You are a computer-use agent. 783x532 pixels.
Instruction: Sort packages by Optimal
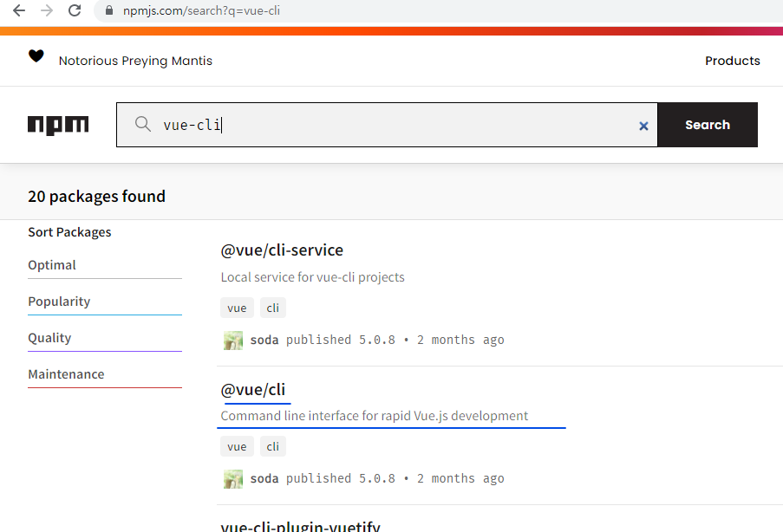tap(52, 265)
